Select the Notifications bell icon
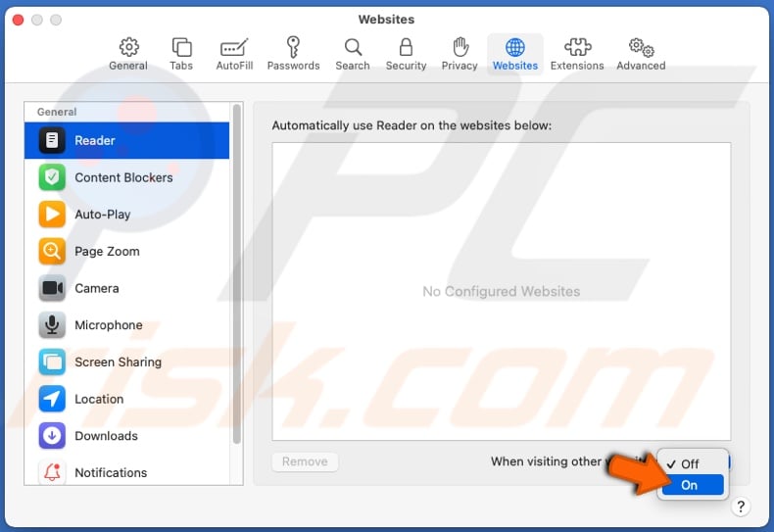 coord(52,472)
